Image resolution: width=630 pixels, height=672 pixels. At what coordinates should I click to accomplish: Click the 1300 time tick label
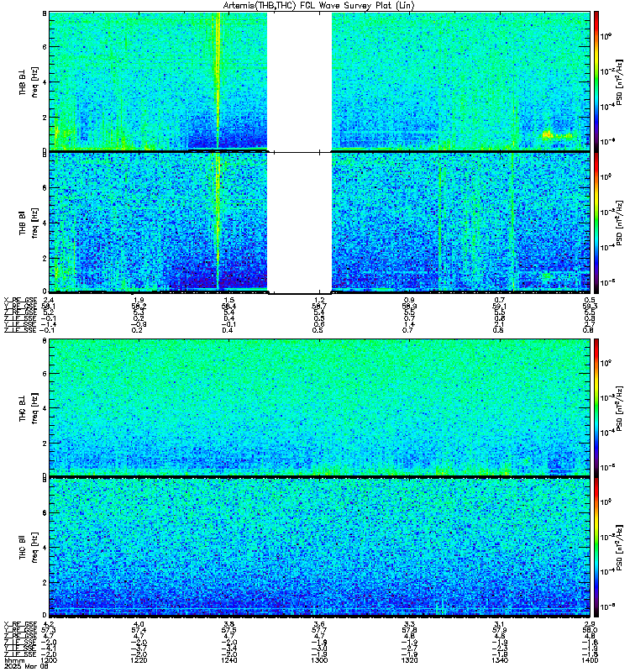(x=319, y=660)
